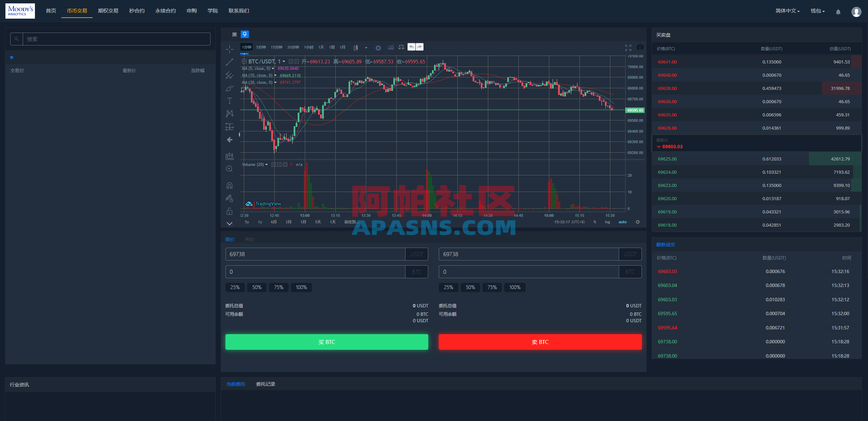Take a chart snapshot with camera icon
Viewport: 868px width, 421px height.
640,47
